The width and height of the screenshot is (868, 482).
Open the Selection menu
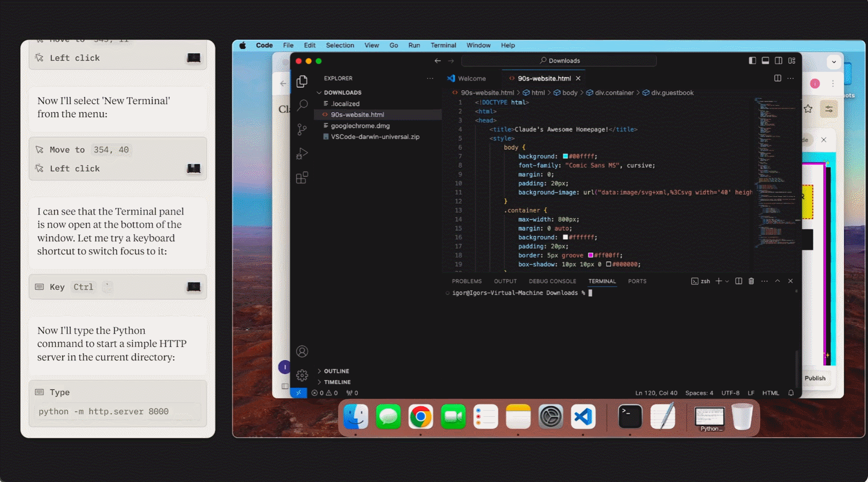click(x=340, y=45)
